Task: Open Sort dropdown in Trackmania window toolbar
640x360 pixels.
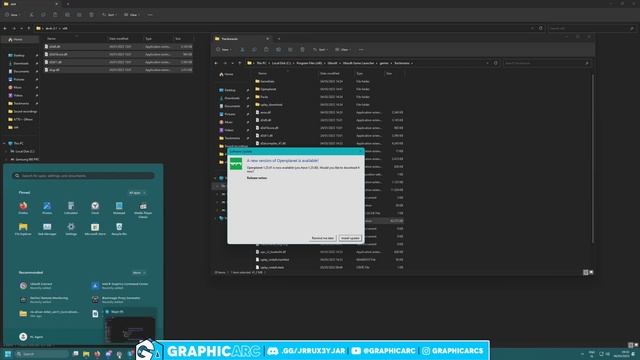Action: pos(319,49)
